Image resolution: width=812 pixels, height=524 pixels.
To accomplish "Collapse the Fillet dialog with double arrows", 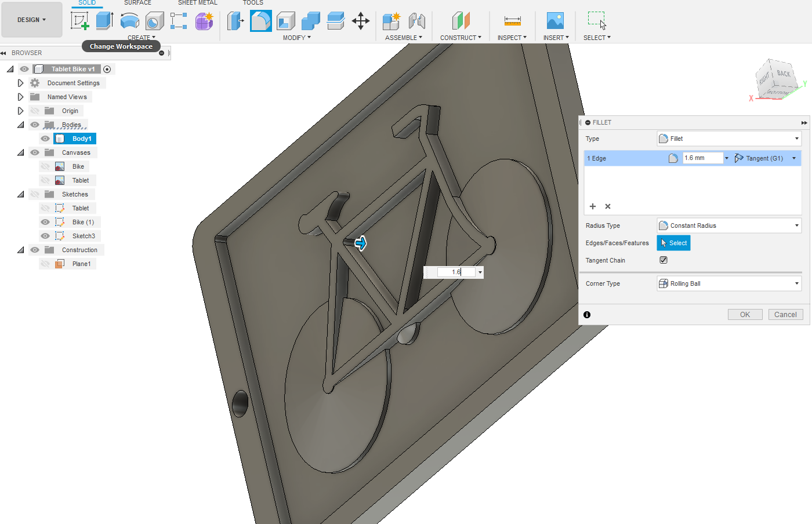I will pyautogui.click(x=804, y=123).
